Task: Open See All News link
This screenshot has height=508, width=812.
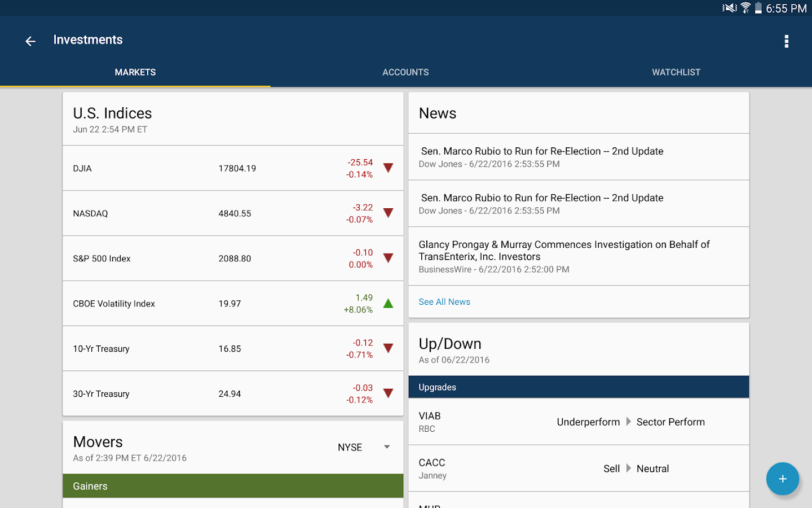Action: click(x=444, y=302)
